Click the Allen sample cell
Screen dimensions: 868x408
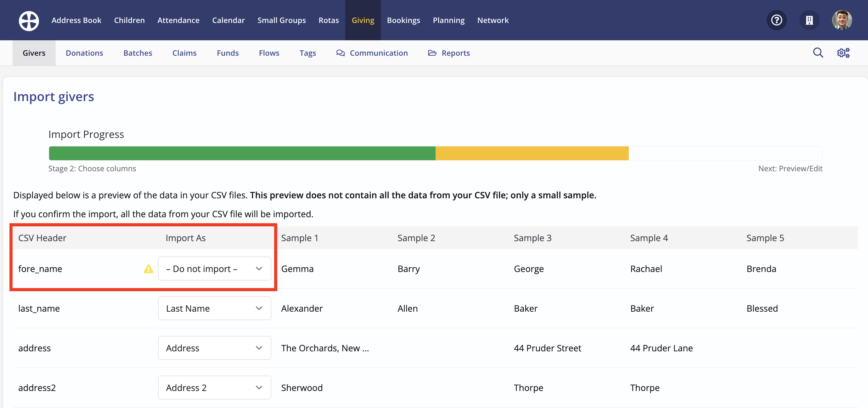pyautogui.click(x=407, y=308)
